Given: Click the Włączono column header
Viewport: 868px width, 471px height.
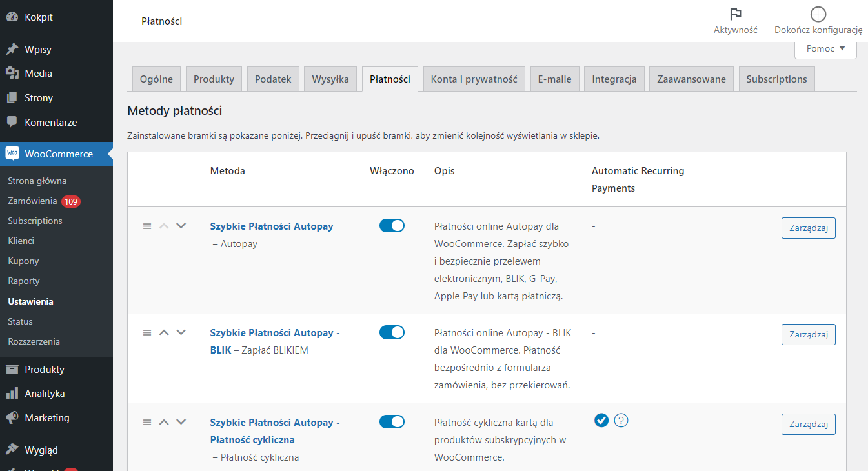Looking at the screenshot, I should 392,171.
